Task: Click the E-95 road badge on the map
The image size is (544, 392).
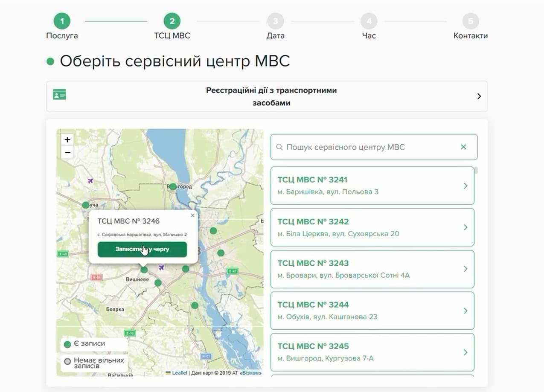Action: (x=130, y=333)
